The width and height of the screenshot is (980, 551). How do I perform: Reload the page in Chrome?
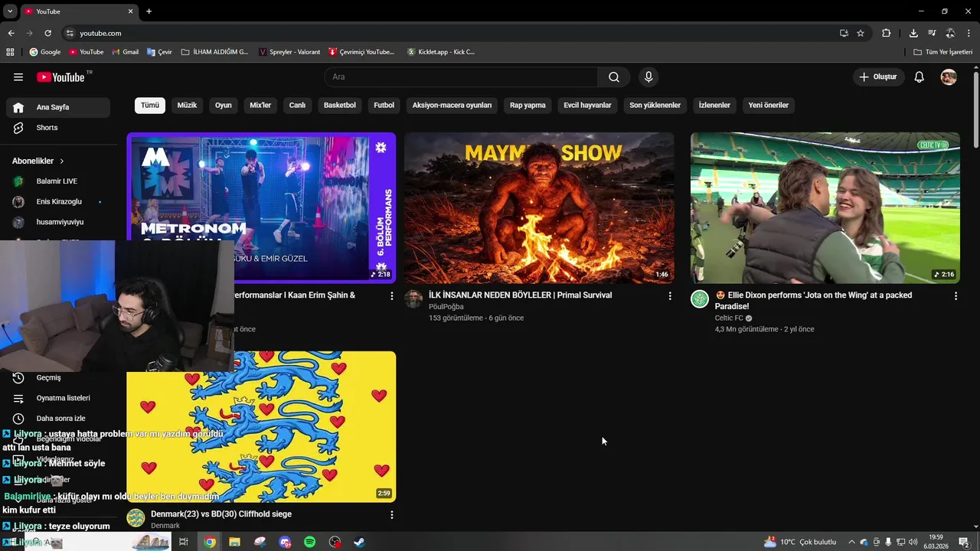(x=47, y=33)
